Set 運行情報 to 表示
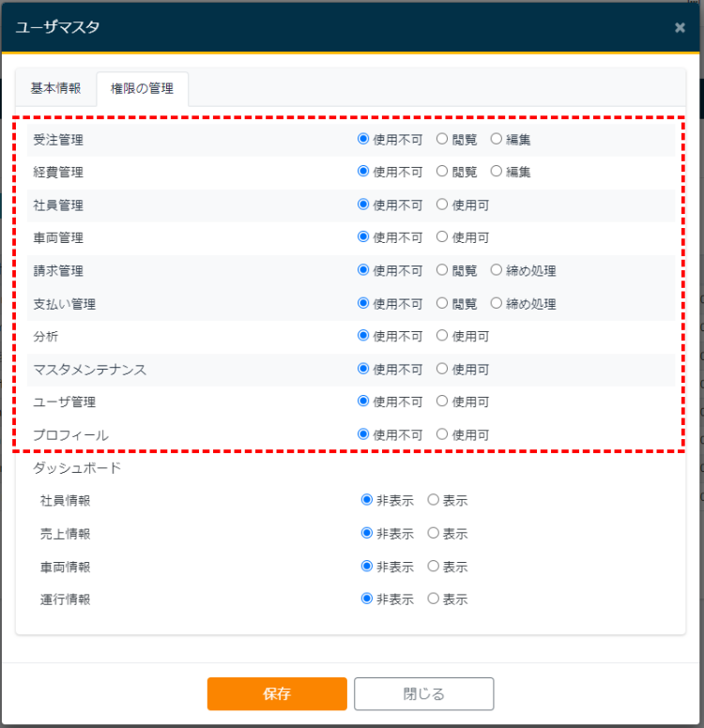The width and height of the screenshot is (704, 728). (433, 599)
